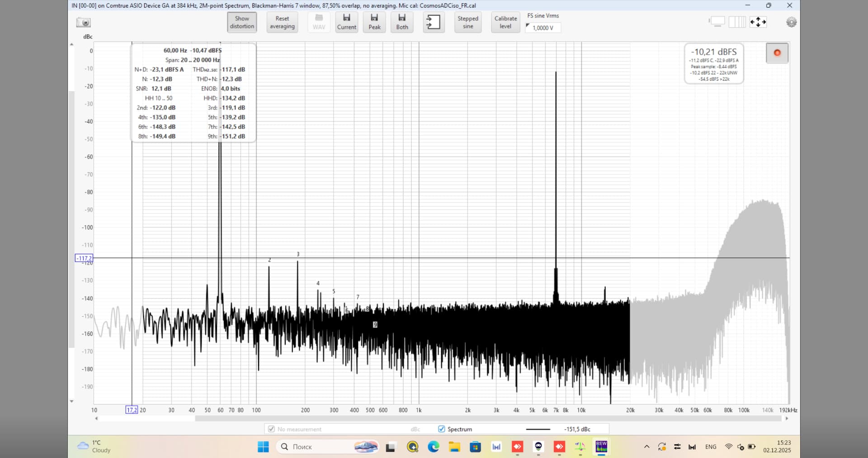
Task: Click the Calibrate level button
Action: click(x=505, y=22)
